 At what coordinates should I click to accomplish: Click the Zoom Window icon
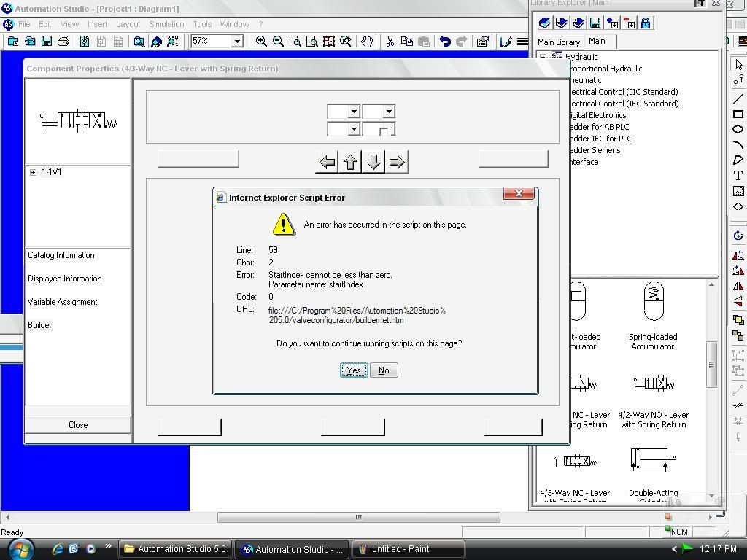click(x=295, y=42)
